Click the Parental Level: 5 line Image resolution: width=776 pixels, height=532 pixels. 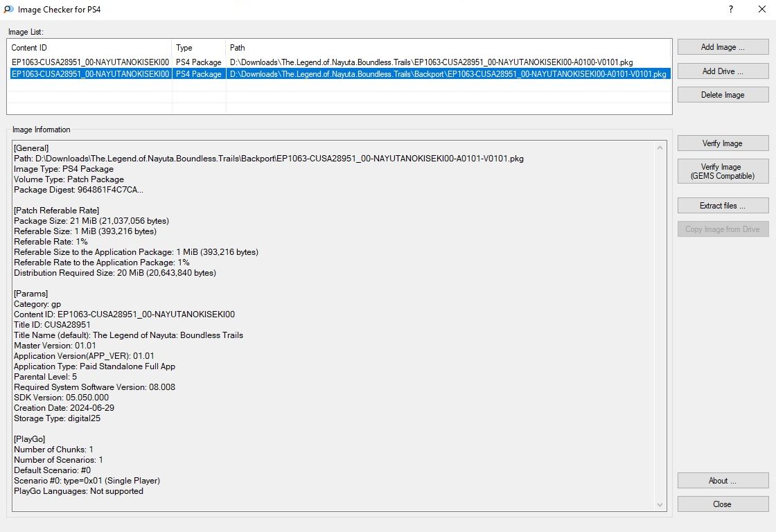pos(46,377)
